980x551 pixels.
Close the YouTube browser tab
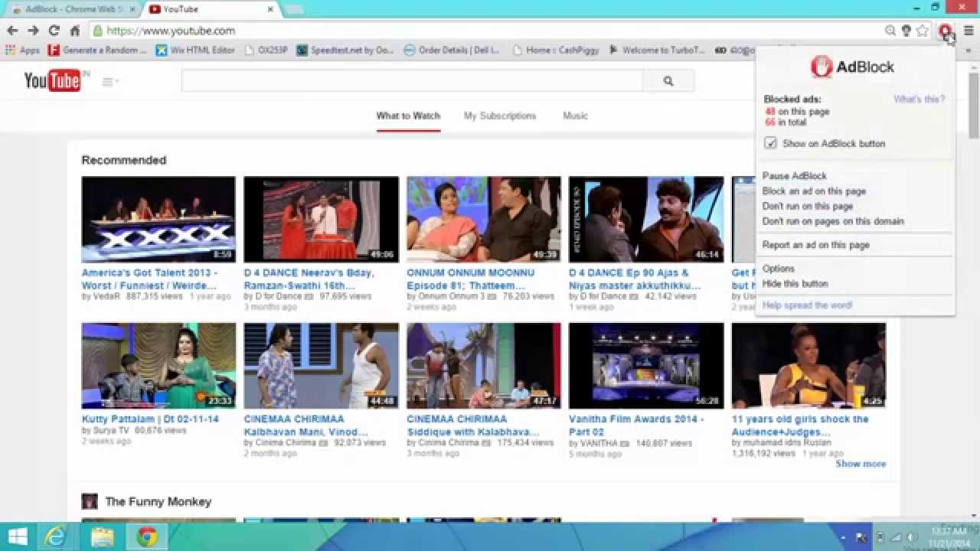(270, 9)
